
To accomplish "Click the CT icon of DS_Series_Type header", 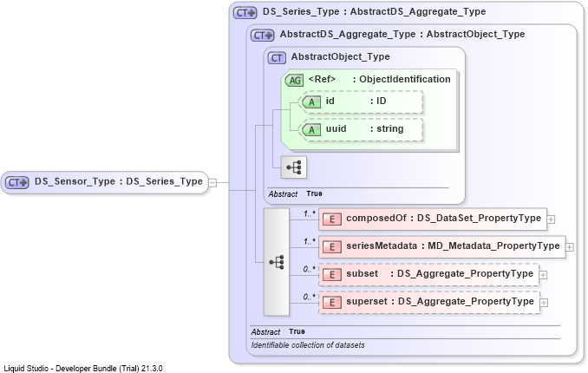I will (245, 13).
